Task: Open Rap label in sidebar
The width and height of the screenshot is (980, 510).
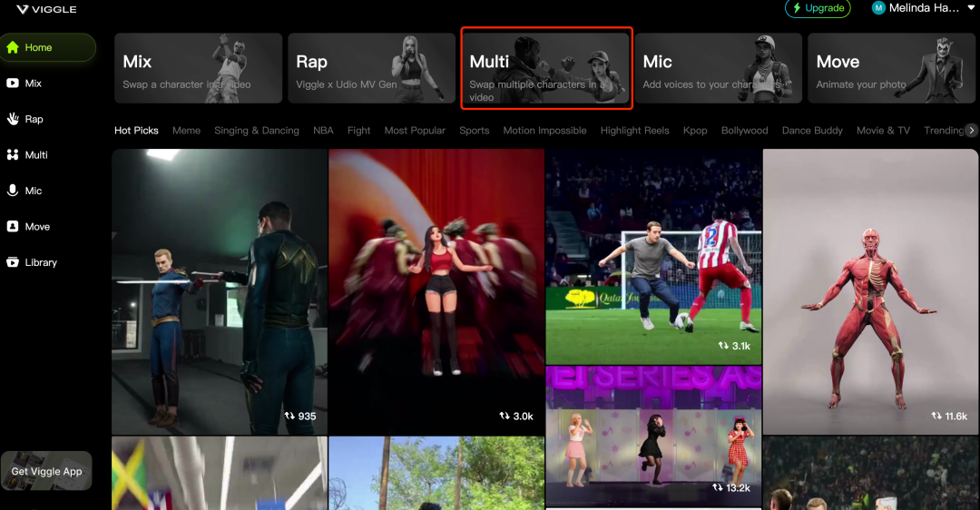Action: (x=34, y=119)
